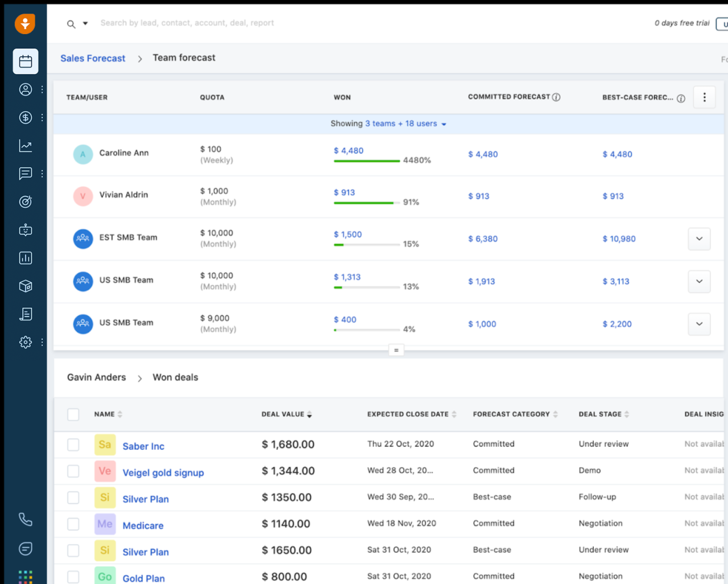This screenshot has height=584, width=728.
Task: Tick the checkbox for Saber Inc row
Action: point(73,445)
